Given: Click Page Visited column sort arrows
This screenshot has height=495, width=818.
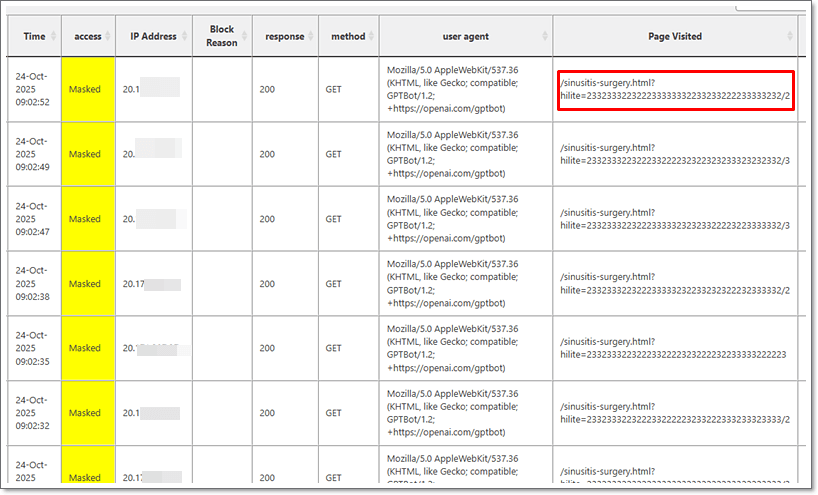Looking at the screenshot, I should (791, 37).
